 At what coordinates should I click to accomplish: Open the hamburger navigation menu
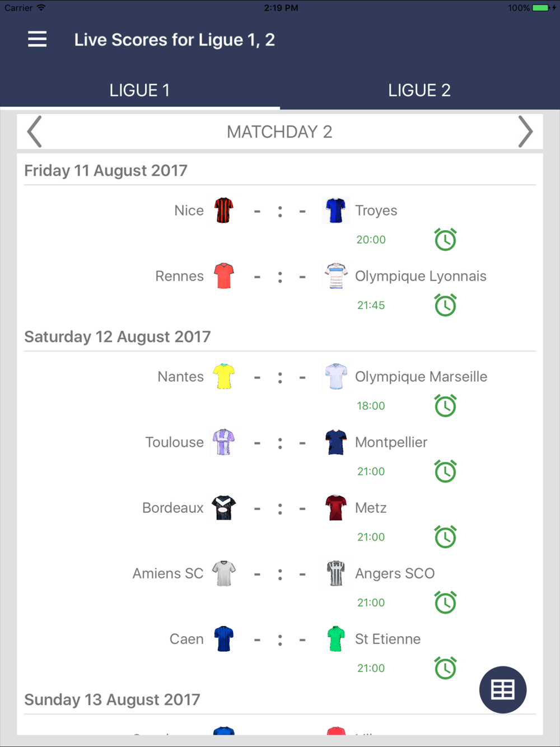(38, 39)
